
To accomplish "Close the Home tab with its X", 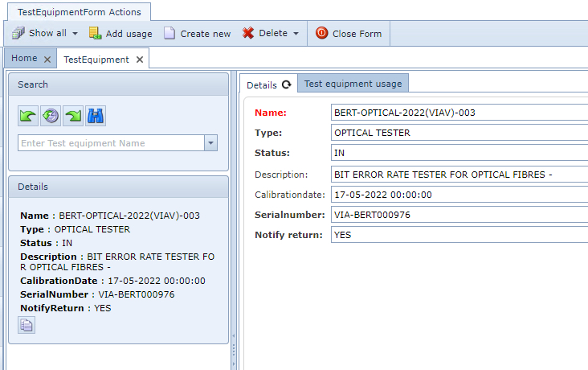I will [47, 59].
